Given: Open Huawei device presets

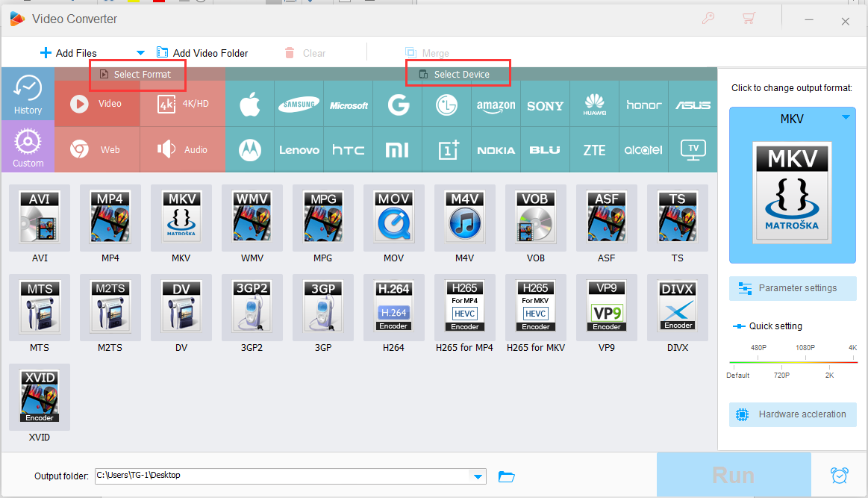Looking at the screenshot, I should [x=595, y=104].
